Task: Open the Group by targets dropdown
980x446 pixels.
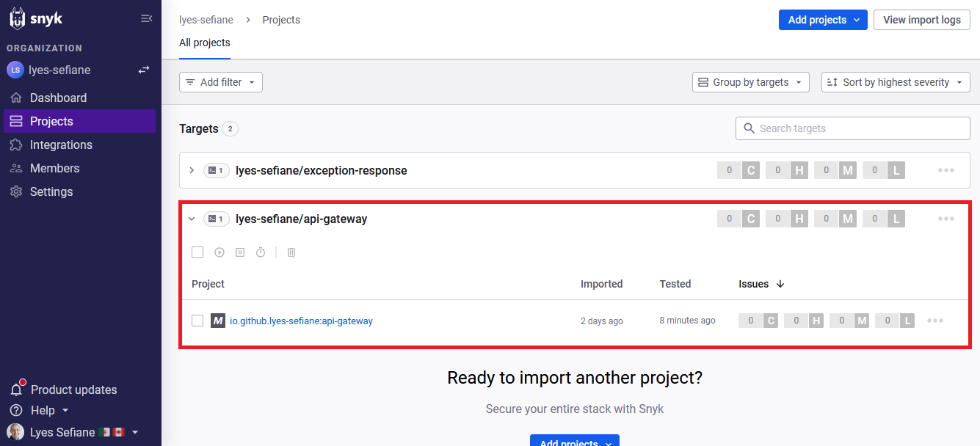Action: (x=751, y=82)
